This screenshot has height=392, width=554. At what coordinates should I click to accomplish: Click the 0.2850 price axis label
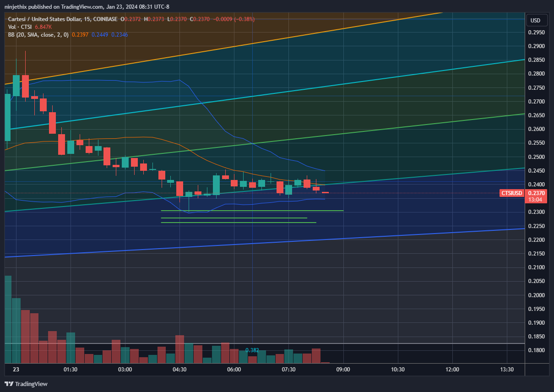pyautogui.click(x=536, y=60)
